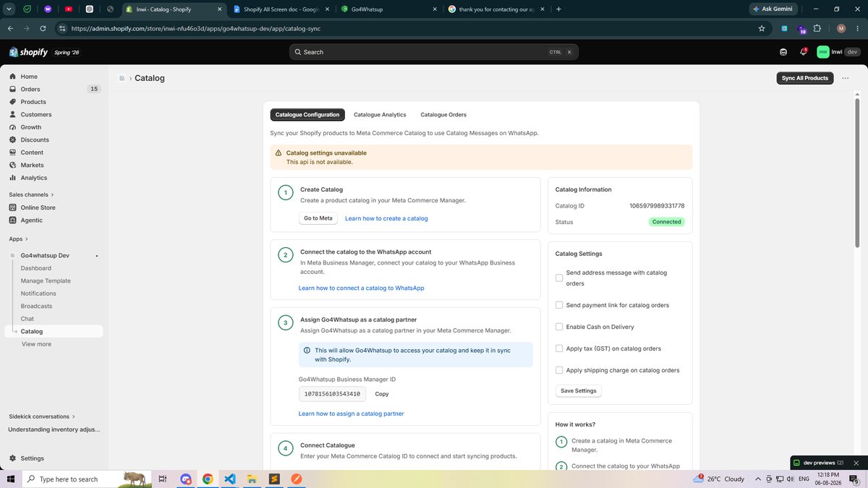Screen dimensions: 868x488
Task: Expand Sidekick conversations
Action: (x=42, y=416)
